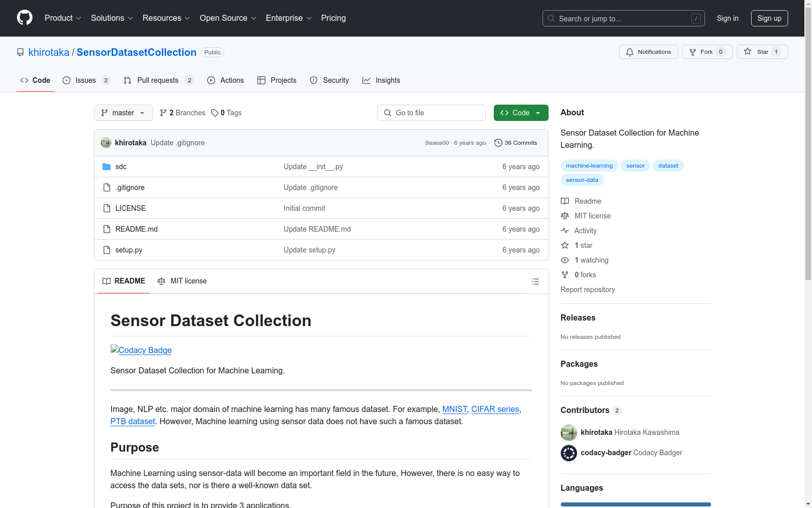Screen dimensions: 812x508
Task: Open the GitHub home logo
Action: [24, 18]
